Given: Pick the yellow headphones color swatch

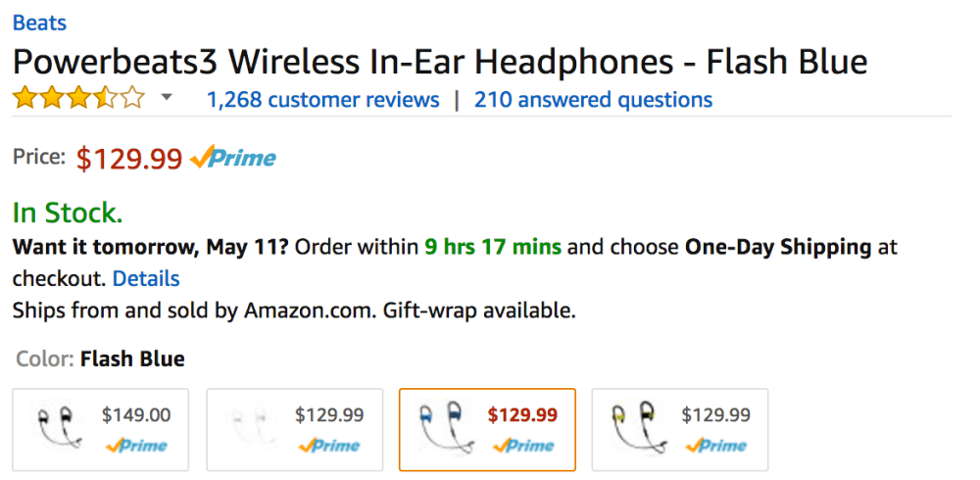Looking at the screenshot, I should click(x=680, y=429).
